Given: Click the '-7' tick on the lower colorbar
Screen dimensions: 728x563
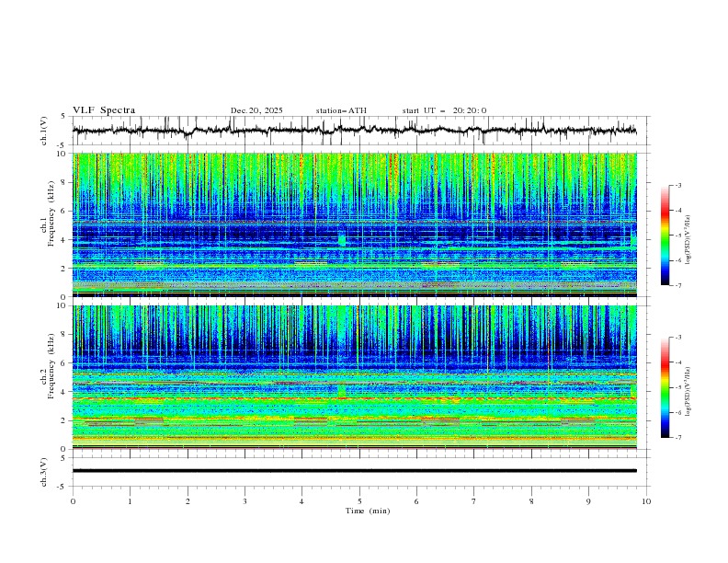Looking at the screenshot, I should point(677,438).
